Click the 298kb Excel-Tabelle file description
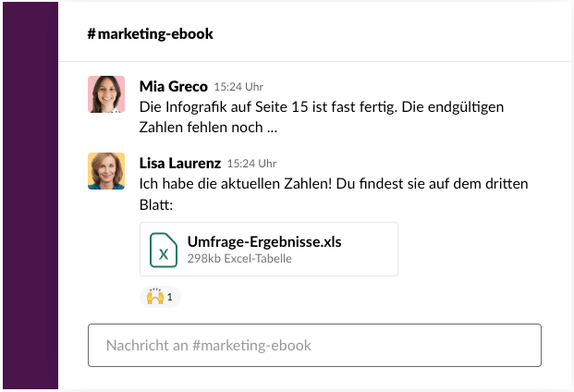 pos(239,259)
